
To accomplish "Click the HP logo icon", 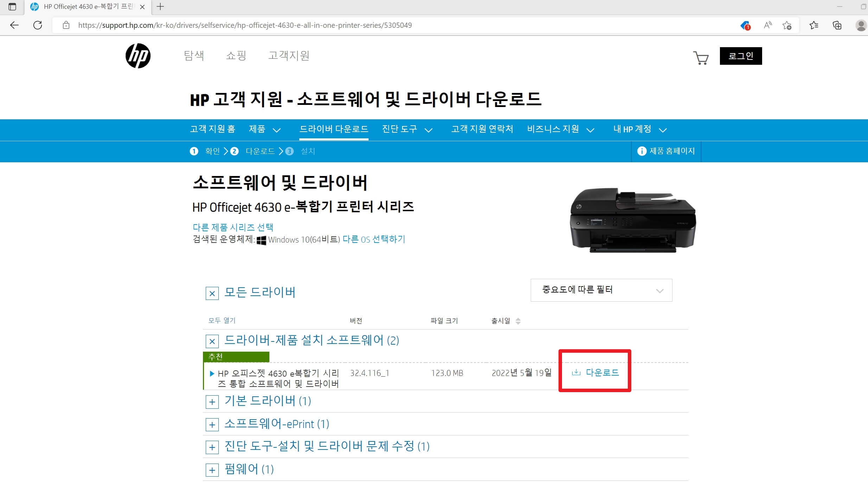I will 138,56.
